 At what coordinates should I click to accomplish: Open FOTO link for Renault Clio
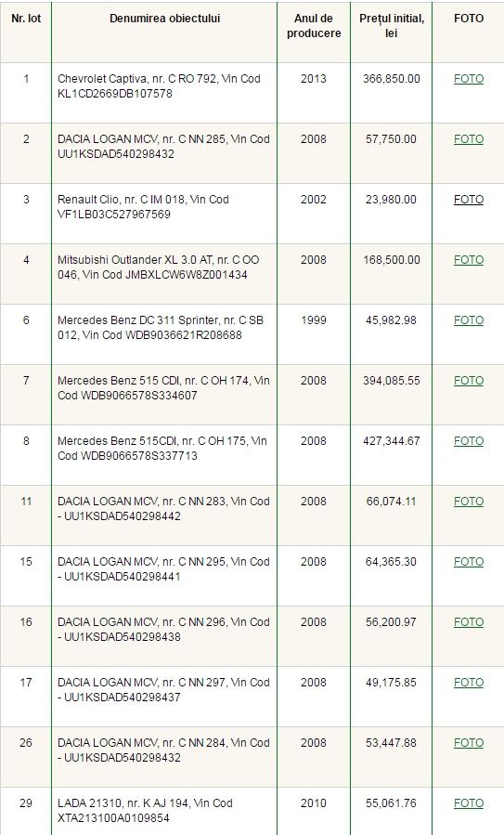(x=469, y=199)
